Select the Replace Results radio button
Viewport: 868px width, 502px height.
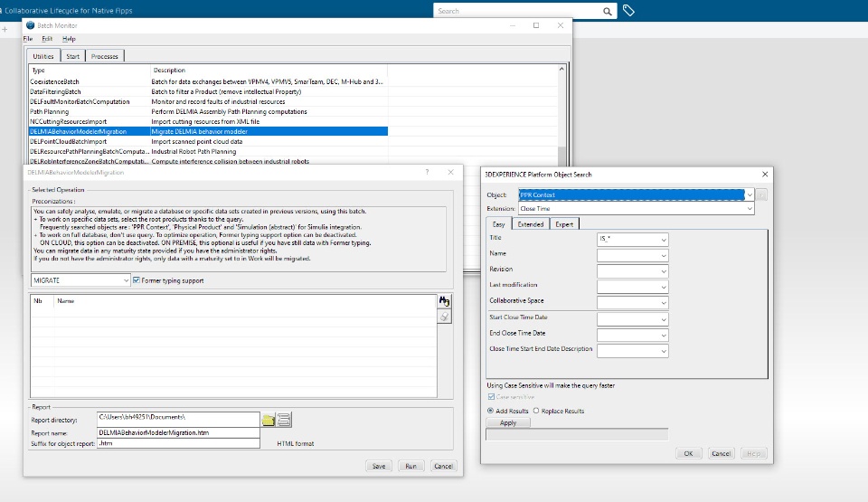536,411
